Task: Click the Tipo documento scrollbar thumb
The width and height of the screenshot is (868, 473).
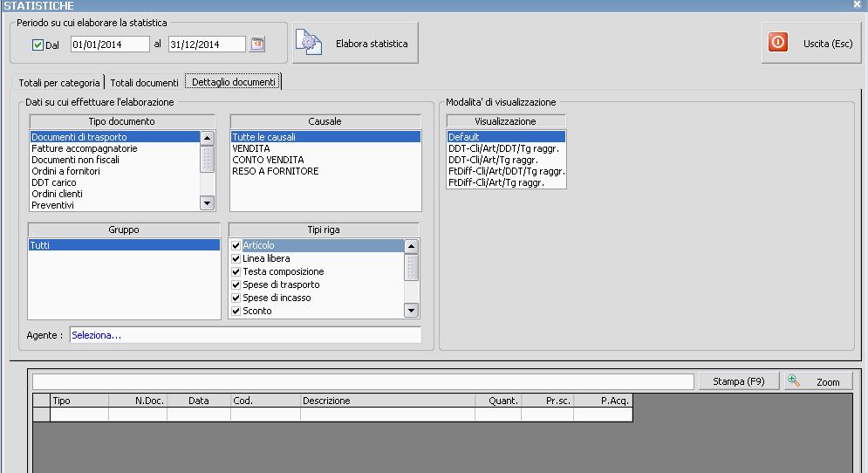Action: click(x=207, y=159)
